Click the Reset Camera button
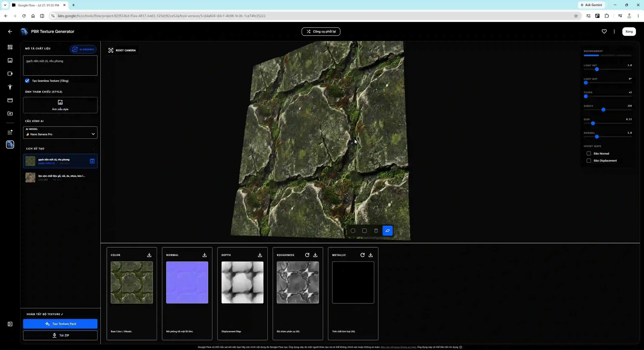Viewport: 644px width, 350px height. coord(122,50)
